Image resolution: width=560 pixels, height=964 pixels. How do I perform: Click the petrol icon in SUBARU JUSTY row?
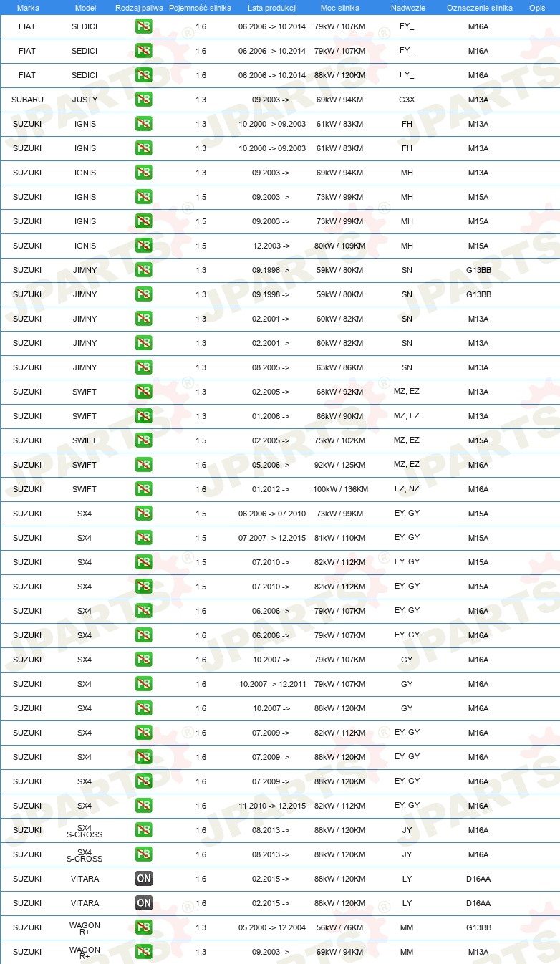pos(144,100)
